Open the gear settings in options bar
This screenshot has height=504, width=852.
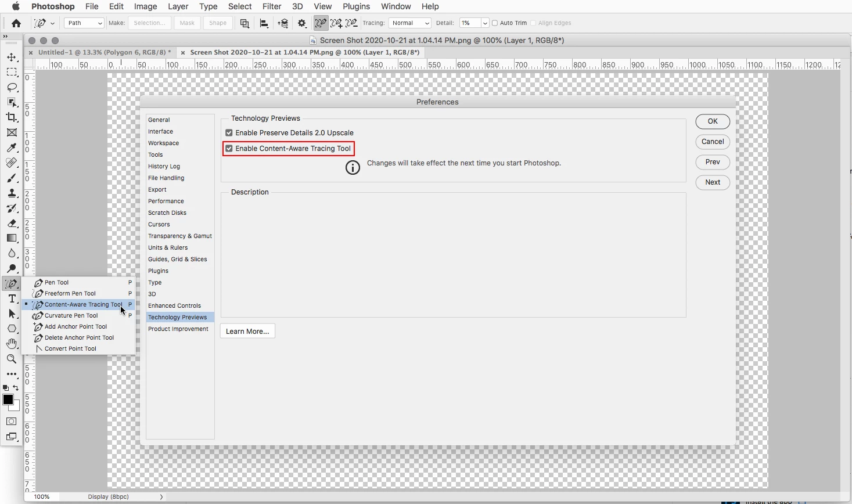pyautogui.click(x=302, y=23)
